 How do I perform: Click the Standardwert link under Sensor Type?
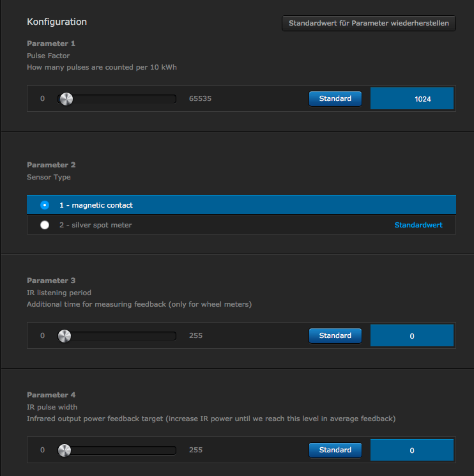point(418,225)
